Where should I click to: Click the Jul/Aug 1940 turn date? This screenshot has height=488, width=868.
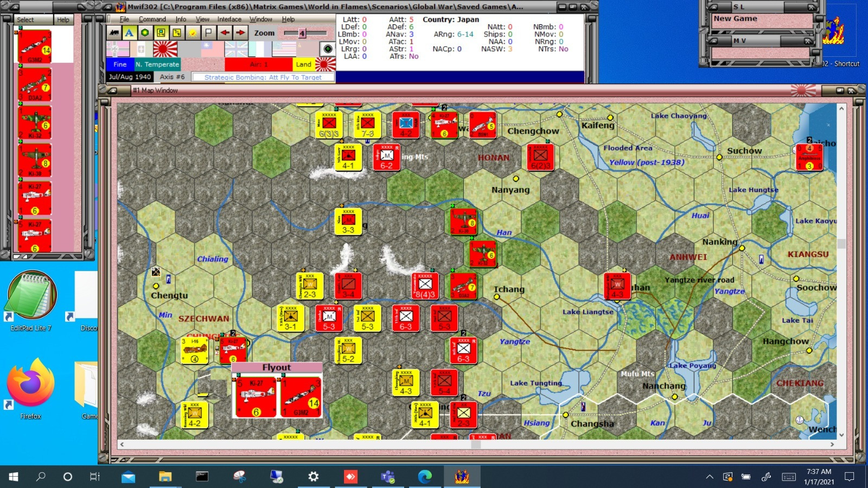(x=130, y=77)
